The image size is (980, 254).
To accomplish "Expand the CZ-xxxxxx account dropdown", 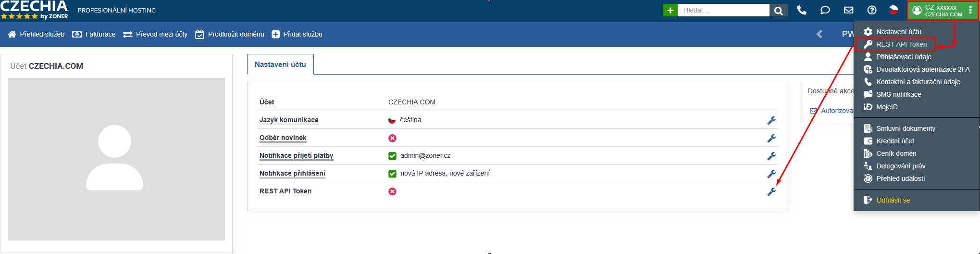I will (x=943, y=11).
